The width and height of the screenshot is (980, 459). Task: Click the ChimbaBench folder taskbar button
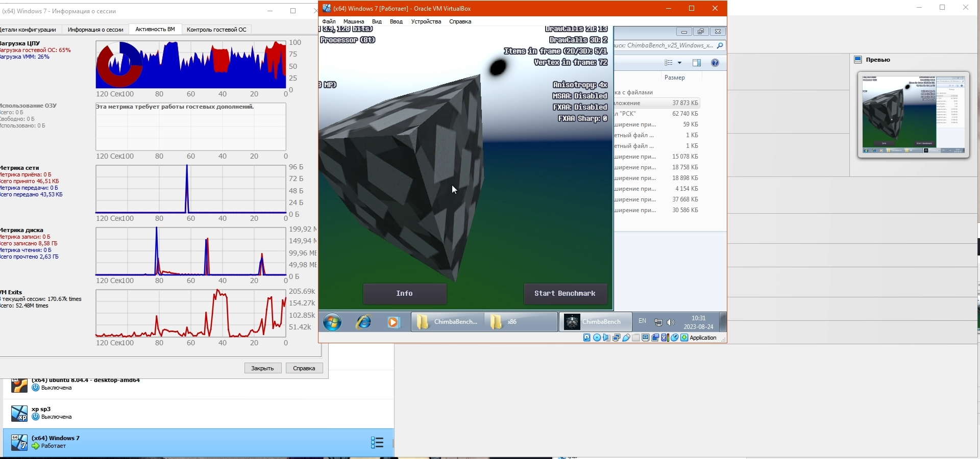448,322
